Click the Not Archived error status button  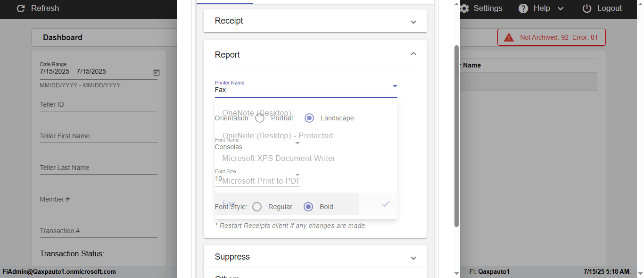(552, 37)
